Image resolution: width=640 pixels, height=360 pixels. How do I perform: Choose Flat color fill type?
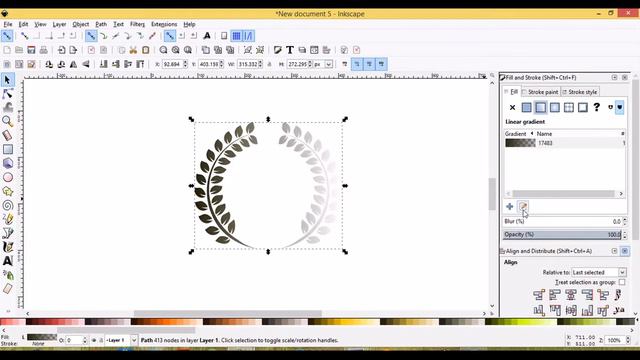click(x=527, y=107)
